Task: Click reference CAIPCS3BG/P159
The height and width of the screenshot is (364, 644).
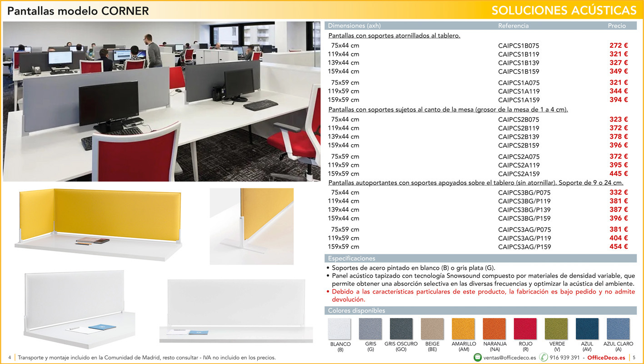Action: [524, 219]
